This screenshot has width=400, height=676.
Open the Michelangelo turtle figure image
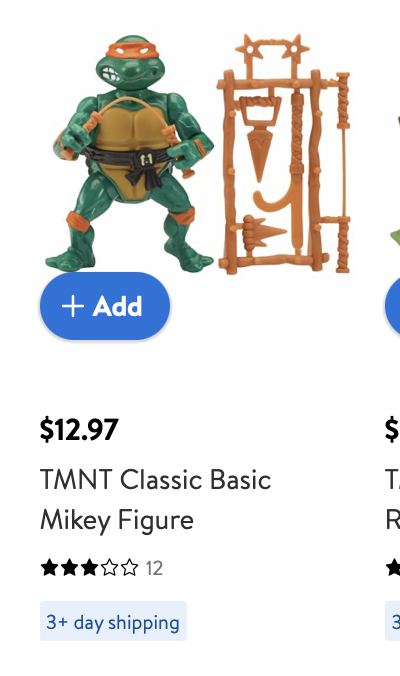(130, 153)
